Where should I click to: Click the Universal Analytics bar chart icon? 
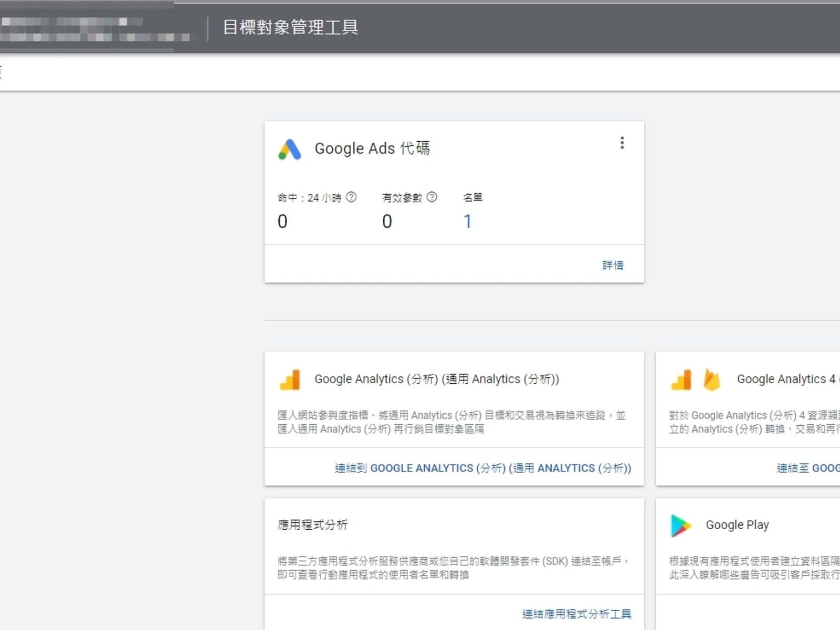pos(290,380)
